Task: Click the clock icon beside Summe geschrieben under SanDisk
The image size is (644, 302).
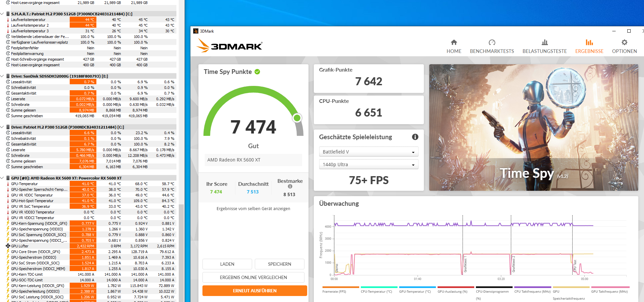Action: pos(8,116)
